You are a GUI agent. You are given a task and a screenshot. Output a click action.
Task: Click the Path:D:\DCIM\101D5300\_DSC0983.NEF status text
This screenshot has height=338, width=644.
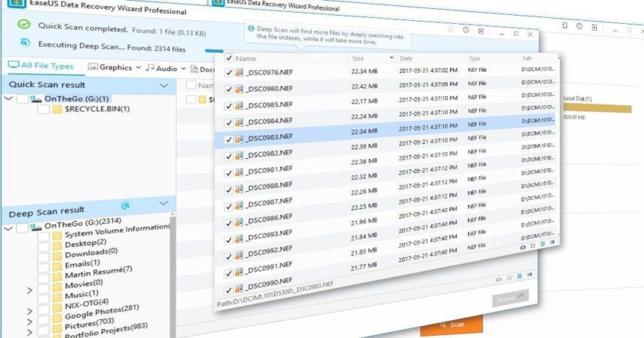[276, 295]
